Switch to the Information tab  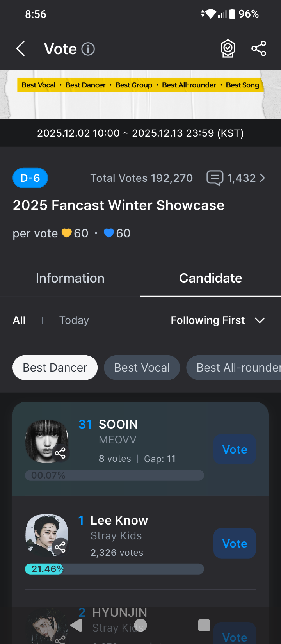coord(70,278)
